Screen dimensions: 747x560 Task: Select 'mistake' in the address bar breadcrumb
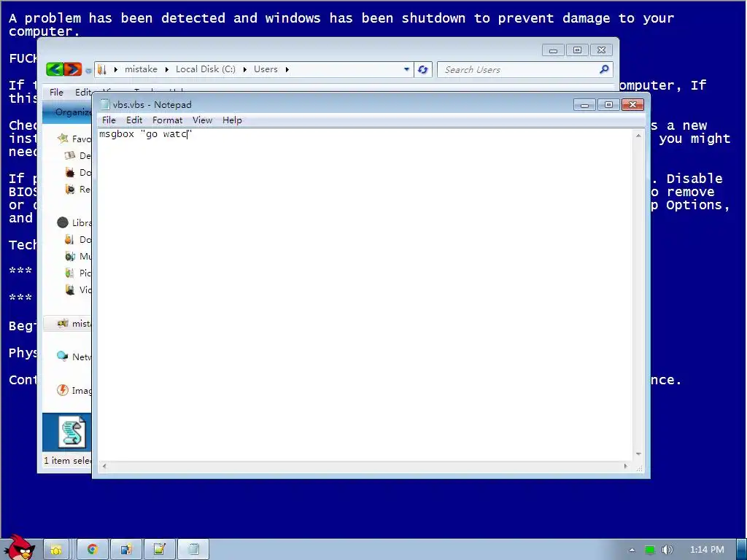coord(141,69)
